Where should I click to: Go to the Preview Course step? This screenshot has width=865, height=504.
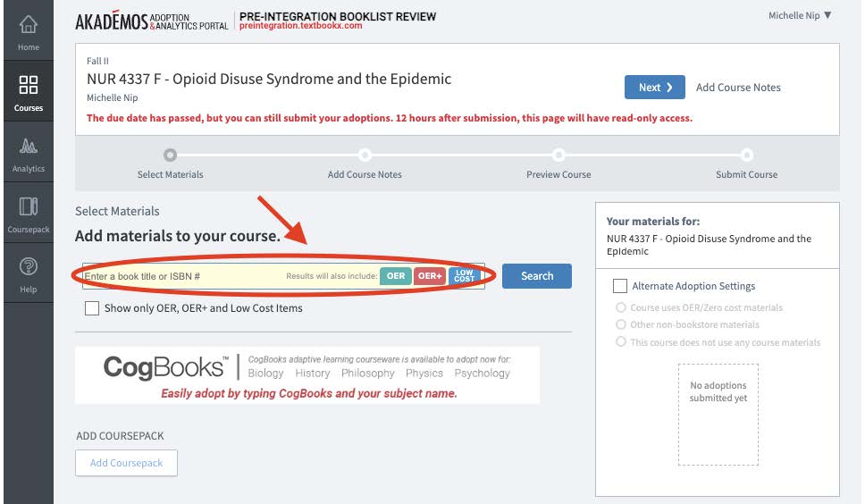(x=558, y=155)
